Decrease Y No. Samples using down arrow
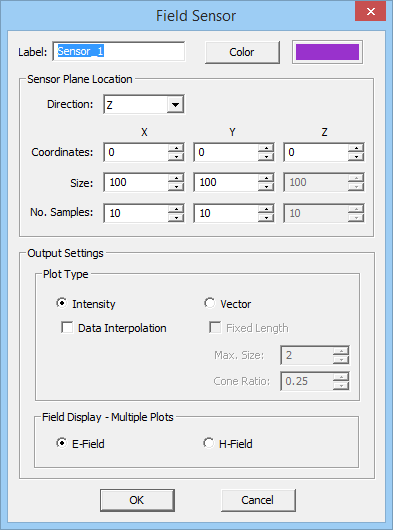Image resolution: width=393 pixels, height=530 pixels. coord(266,217)
